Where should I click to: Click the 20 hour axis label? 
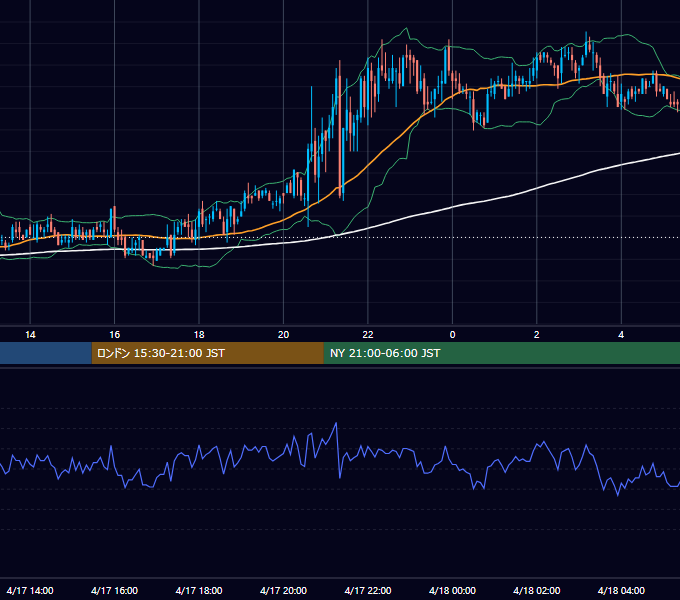click(x=283, y=335)
